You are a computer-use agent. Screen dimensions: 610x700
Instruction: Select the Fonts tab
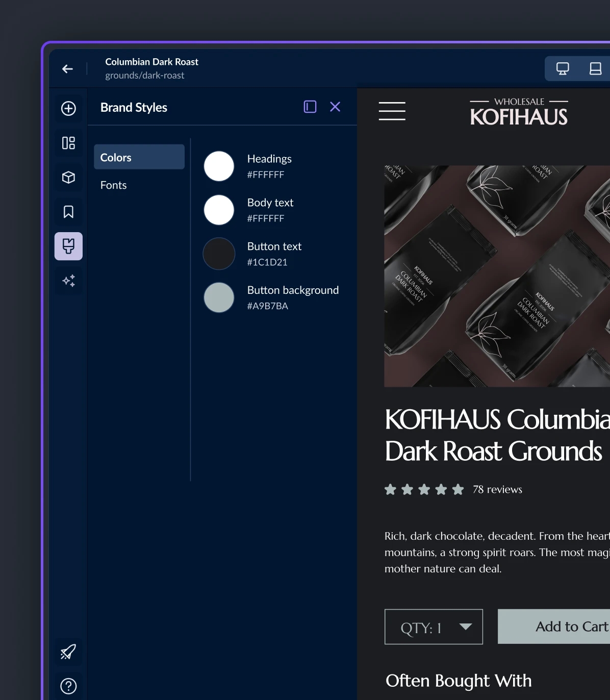[114, 185]
